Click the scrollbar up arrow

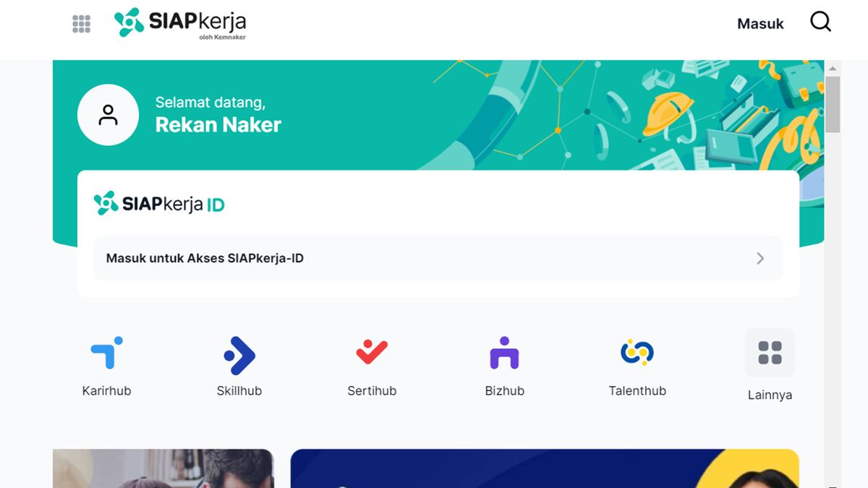click(x=833, y=69)
